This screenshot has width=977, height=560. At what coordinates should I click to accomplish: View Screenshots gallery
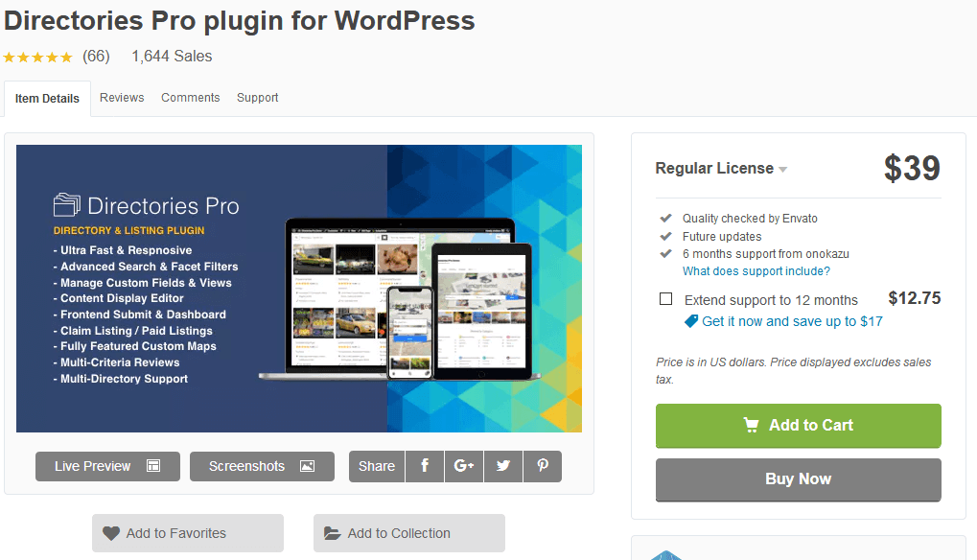click(x=262, y=466)
